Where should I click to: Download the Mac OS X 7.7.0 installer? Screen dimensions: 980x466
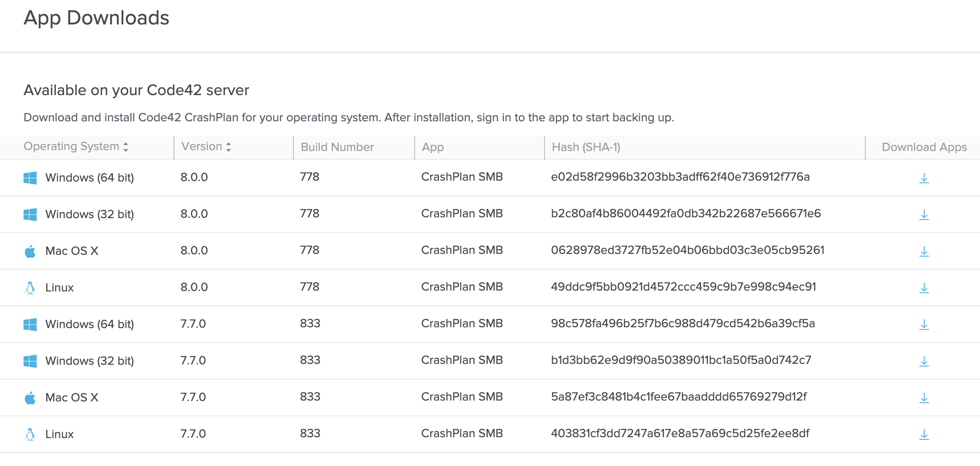click(924, 398)
